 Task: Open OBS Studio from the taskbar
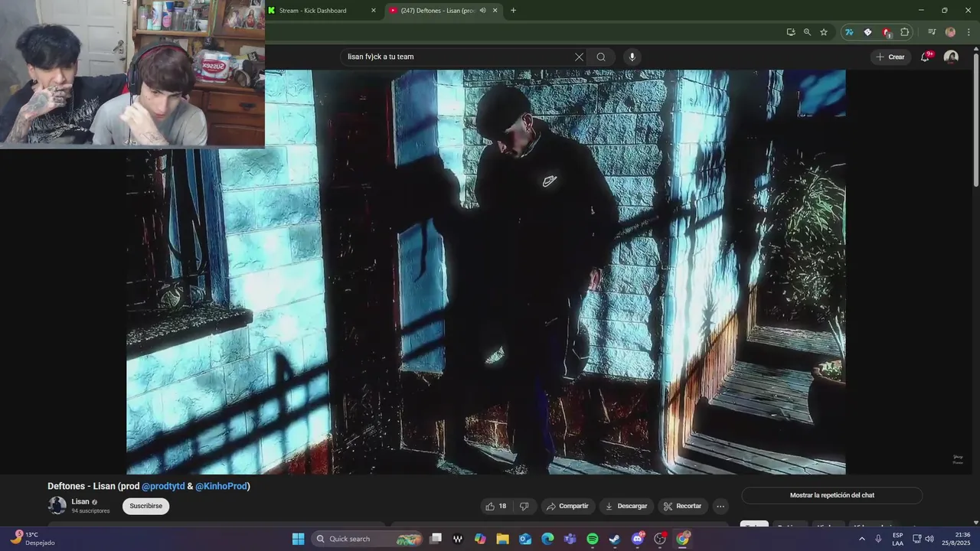[x=660, y=539]
